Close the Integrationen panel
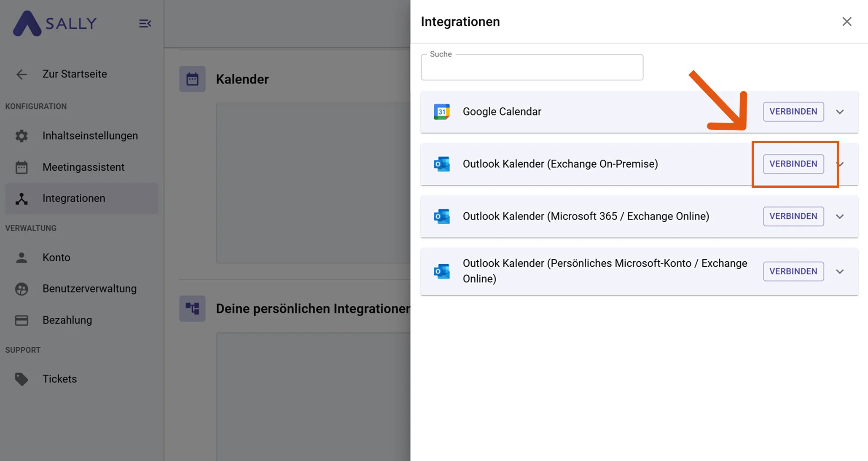The width and height of the screenshot is (868, 461). point(847,21)
